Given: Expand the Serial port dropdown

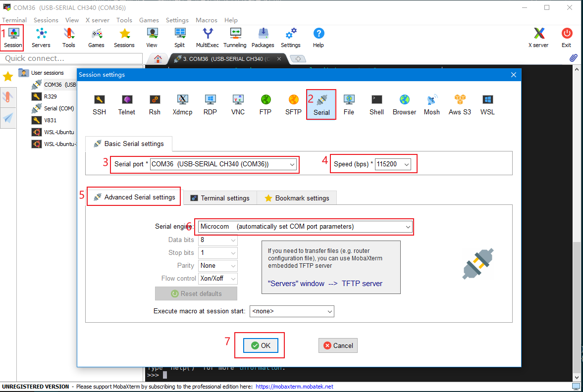Looking at the screenshot, I should [292, 164].
